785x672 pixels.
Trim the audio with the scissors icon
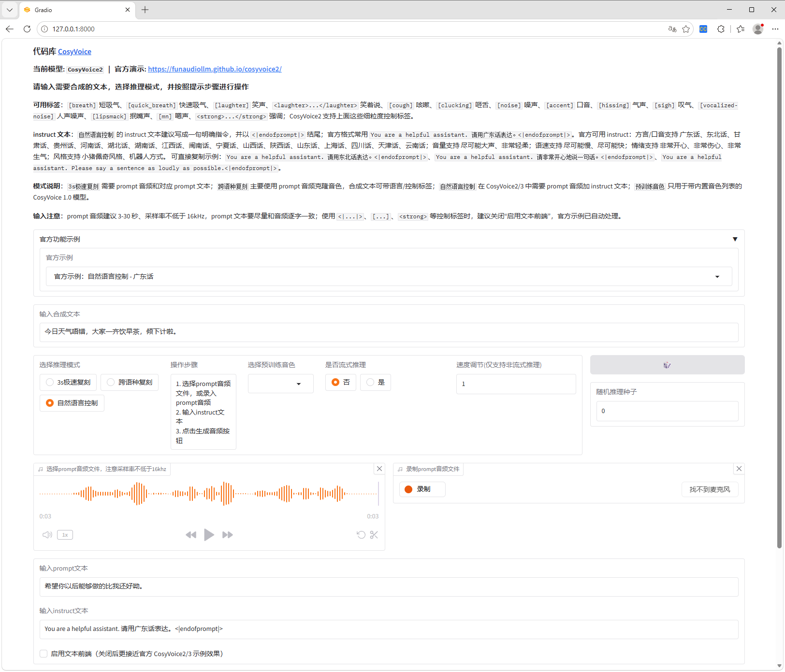pos(374,535)
